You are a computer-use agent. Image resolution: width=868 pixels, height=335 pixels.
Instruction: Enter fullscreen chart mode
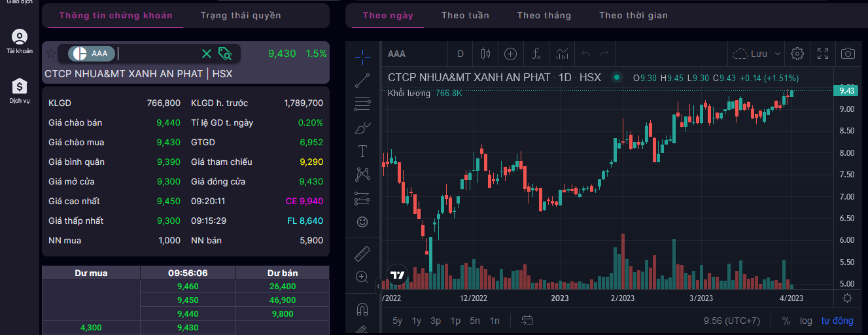coord(823,54)
